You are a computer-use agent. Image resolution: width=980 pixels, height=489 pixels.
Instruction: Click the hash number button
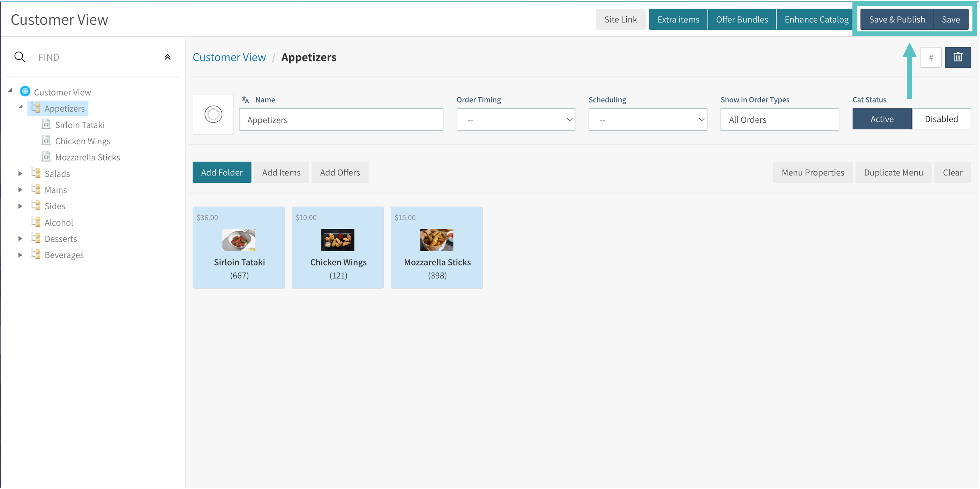pyautogui.click(x=930, y=58)
